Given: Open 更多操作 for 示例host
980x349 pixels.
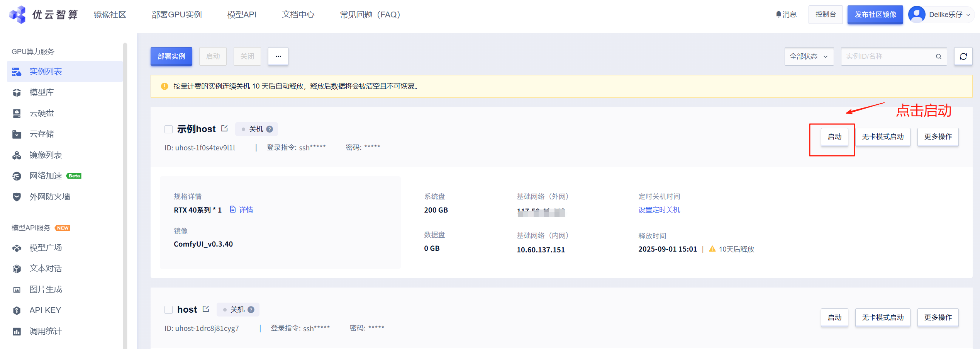Looking at the screenshot, I should (938, 137).
